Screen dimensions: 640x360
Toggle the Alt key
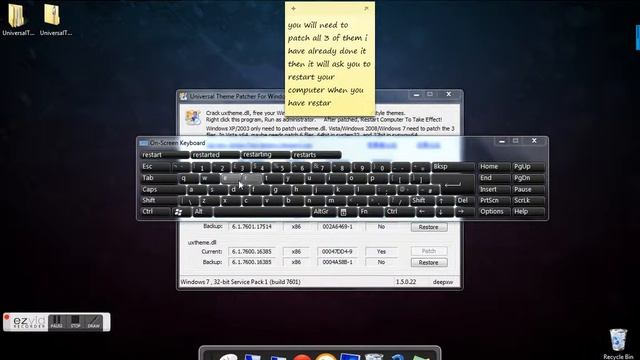[x=202, y=212]
